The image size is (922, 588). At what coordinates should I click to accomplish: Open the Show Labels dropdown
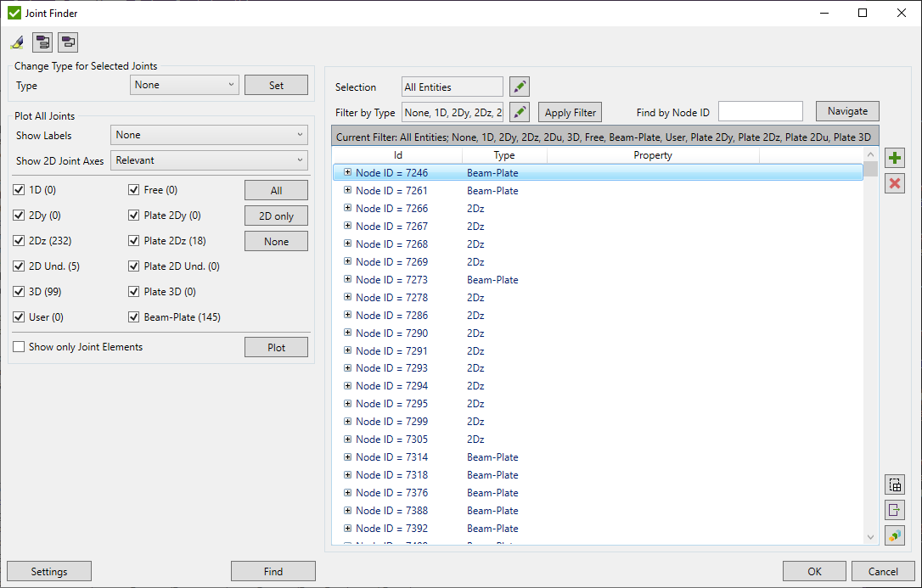click(x=209, y=135)
